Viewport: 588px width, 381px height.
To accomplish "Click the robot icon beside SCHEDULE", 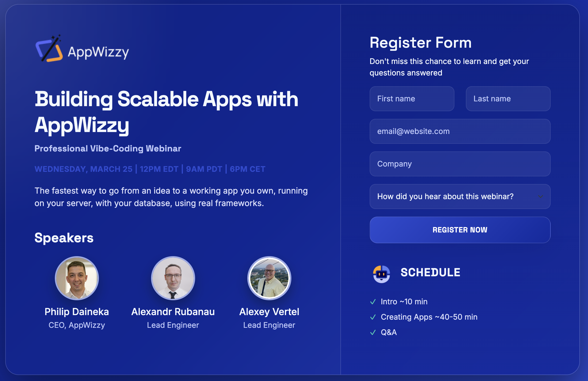I will click(x=381, y=274).
